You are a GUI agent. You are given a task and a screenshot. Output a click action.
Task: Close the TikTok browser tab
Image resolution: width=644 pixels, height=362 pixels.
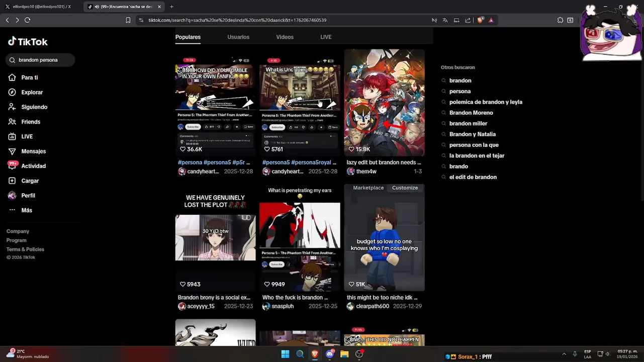(159, 7)
